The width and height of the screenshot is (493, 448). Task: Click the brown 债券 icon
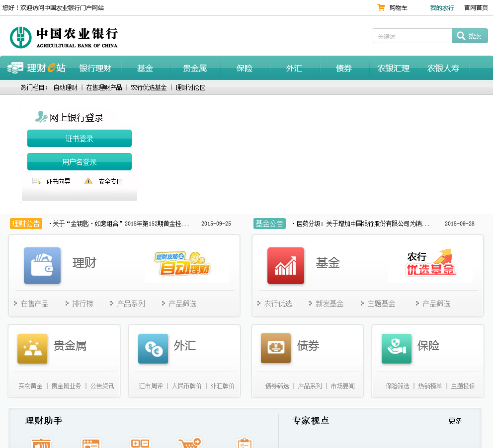[x=276, y=348]
